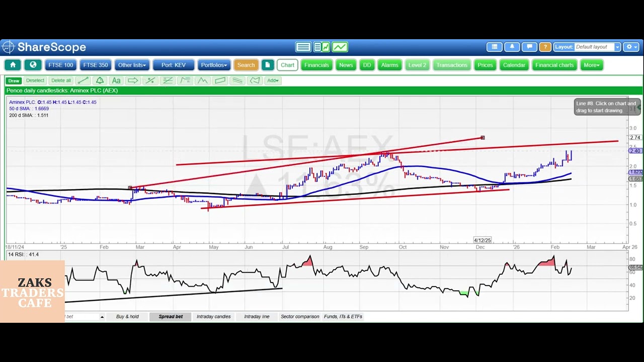Select the crossed horizontal line tool
Viewport: 644px width, 362px height.
tap(168, 80)
